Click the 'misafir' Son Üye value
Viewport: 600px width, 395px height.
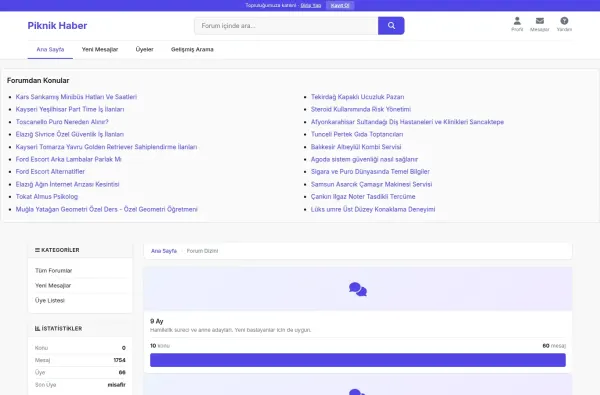[117, 385]
